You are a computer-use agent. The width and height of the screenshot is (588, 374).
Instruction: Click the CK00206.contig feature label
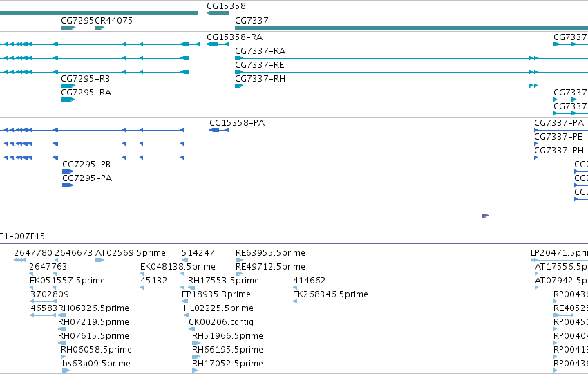221,322
